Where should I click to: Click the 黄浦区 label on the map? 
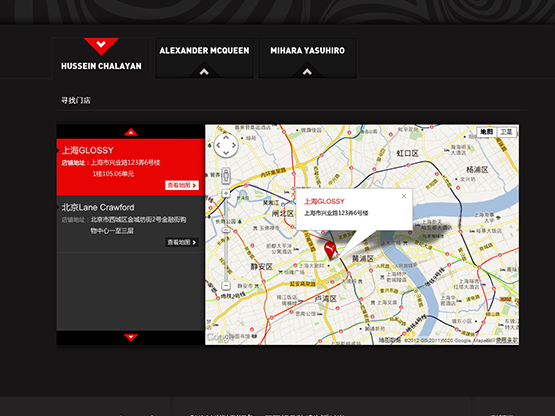tap(363, 259)
